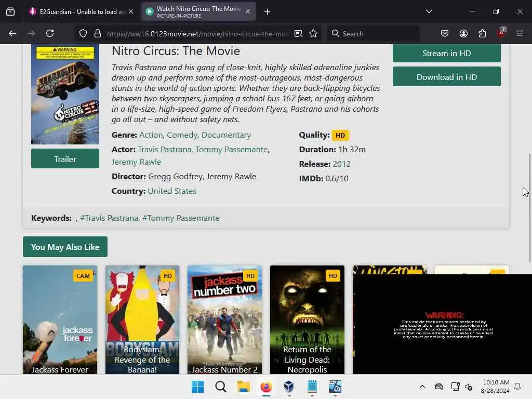Open the extensions puzzle icon
Image resolution: width=532 pixels, height=399 pixels.
click(x=482, y=33)
